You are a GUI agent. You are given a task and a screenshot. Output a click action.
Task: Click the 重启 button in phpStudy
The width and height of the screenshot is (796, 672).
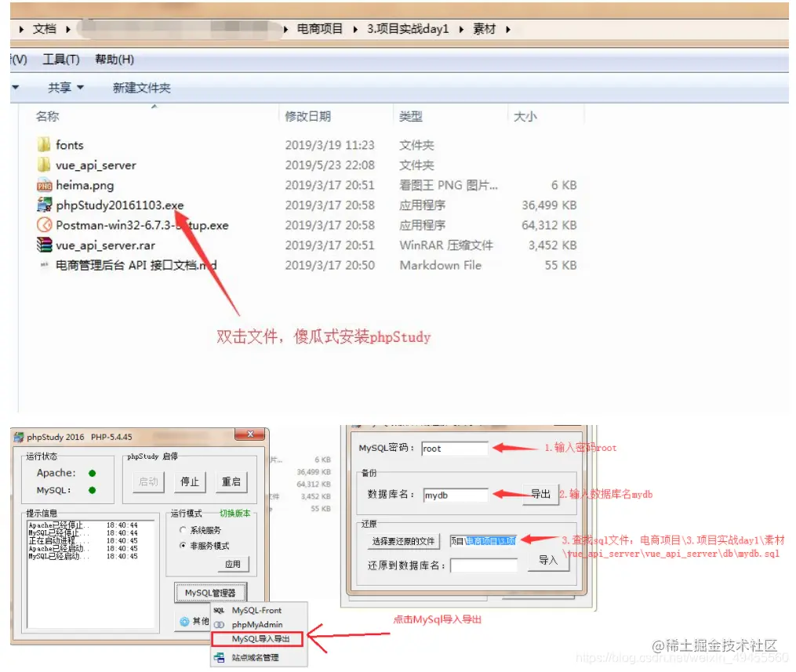tap(231, 481)
